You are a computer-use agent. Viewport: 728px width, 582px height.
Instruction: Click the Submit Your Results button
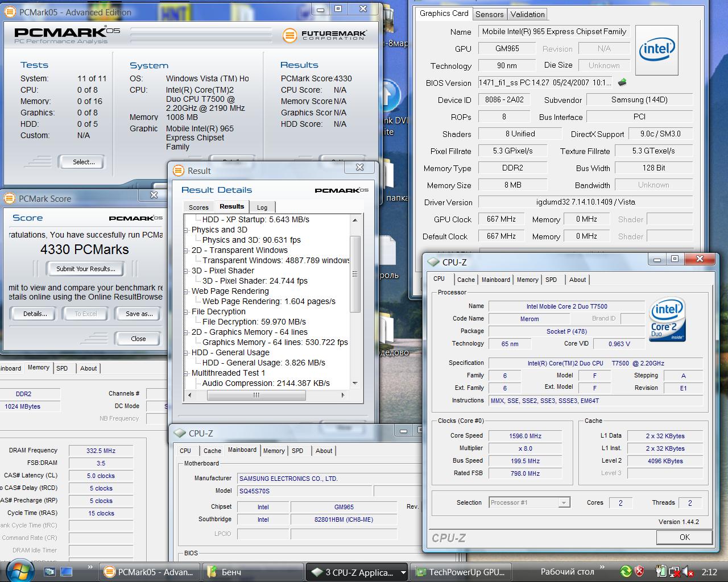tap(86, 269)
